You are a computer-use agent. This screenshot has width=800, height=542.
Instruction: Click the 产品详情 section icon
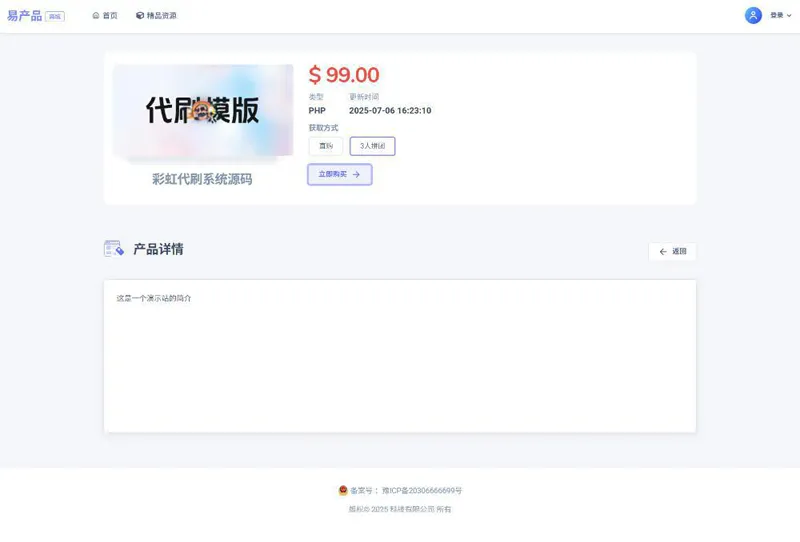114,249
